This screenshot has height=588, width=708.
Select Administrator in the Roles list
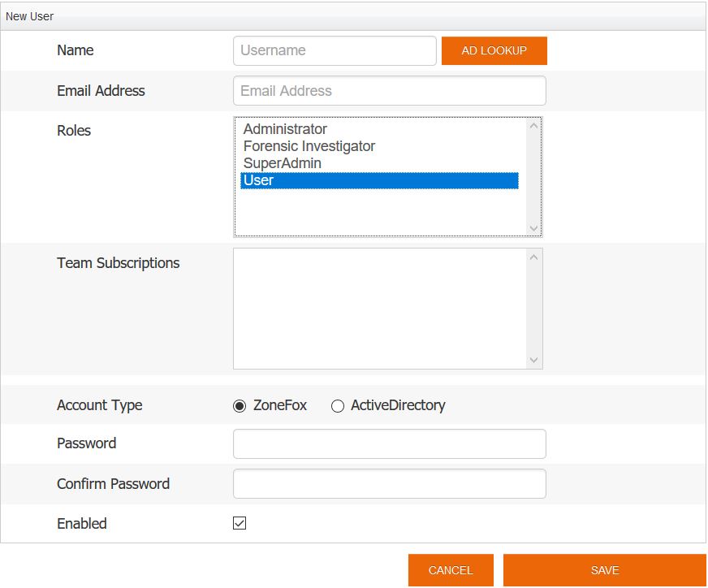point(285,129)
